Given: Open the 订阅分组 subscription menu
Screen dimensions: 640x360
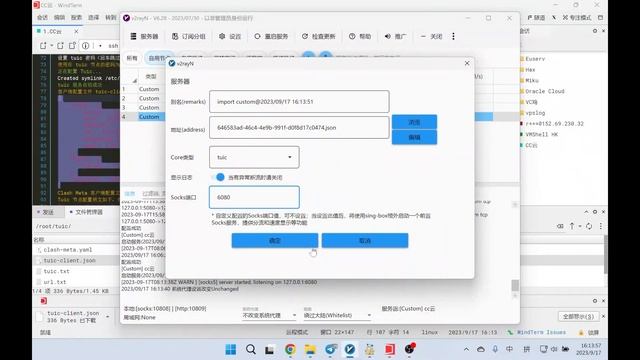Looking at the screenshot, I should [x=189, y=36].
